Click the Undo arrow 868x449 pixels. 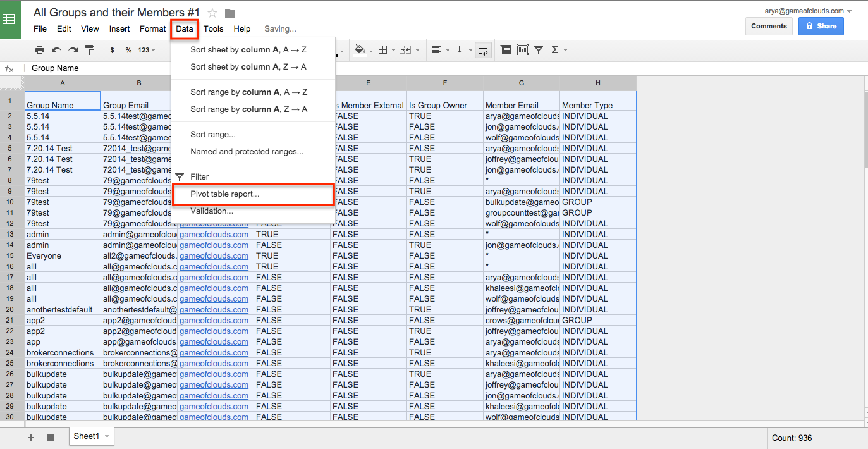click(x=56, y=50)
